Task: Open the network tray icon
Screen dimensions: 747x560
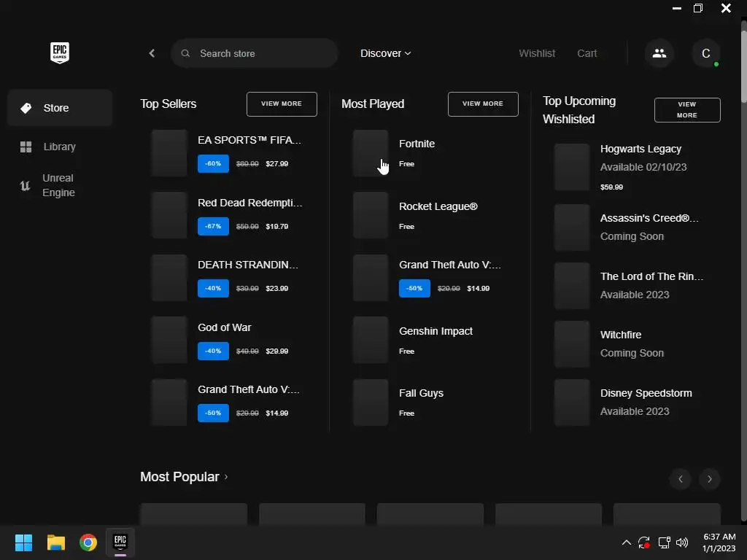Action: click(x=664, y=542)
